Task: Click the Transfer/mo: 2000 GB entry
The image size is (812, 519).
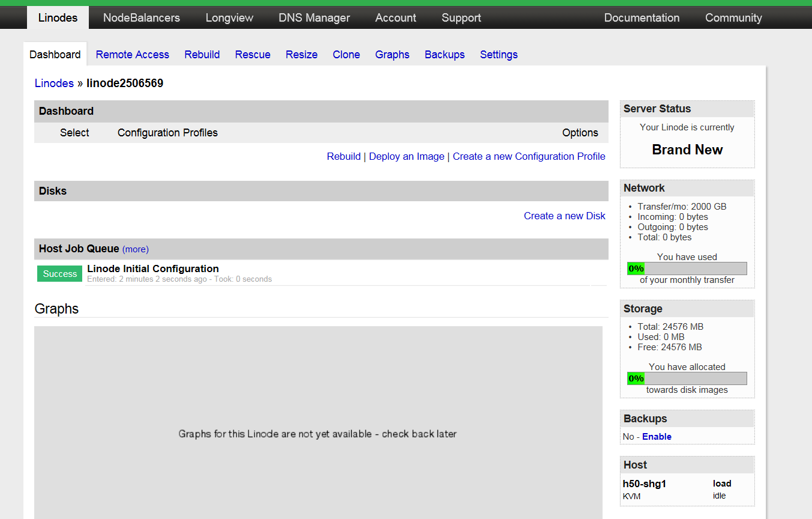Action: 682,207
